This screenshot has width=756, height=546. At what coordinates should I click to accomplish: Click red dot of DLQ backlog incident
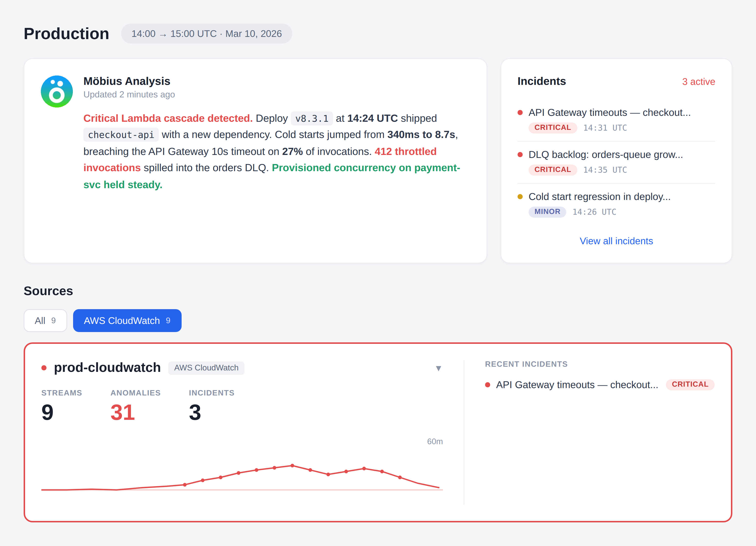coord(520,154)
